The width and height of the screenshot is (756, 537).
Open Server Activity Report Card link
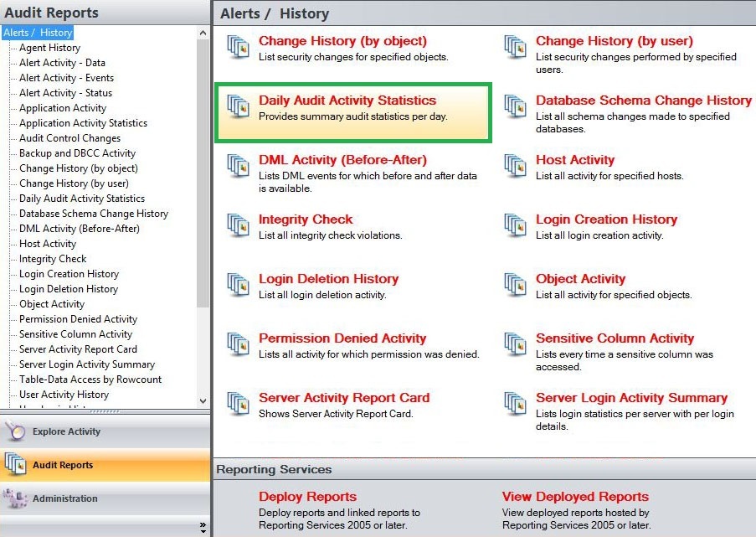(x=344, y=398)
